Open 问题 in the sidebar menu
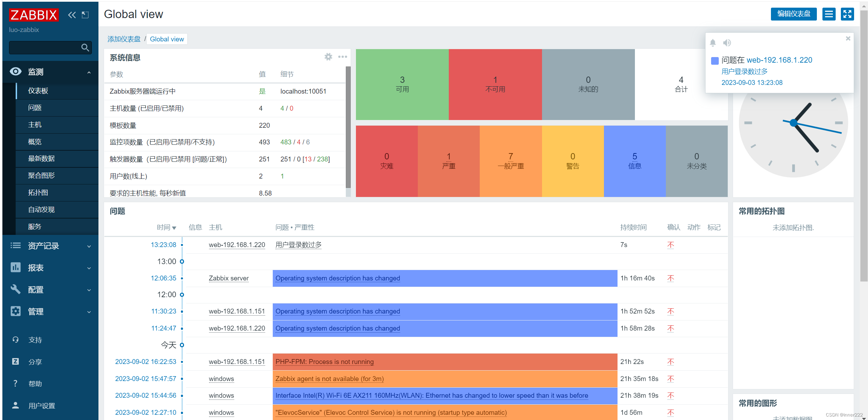 (57, 108)
